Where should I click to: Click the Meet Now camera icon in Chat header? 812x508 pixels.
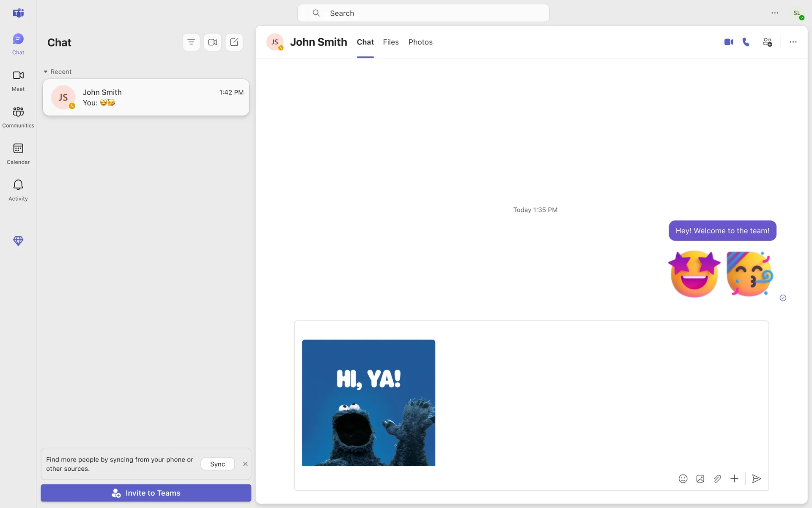coord(213,42)
